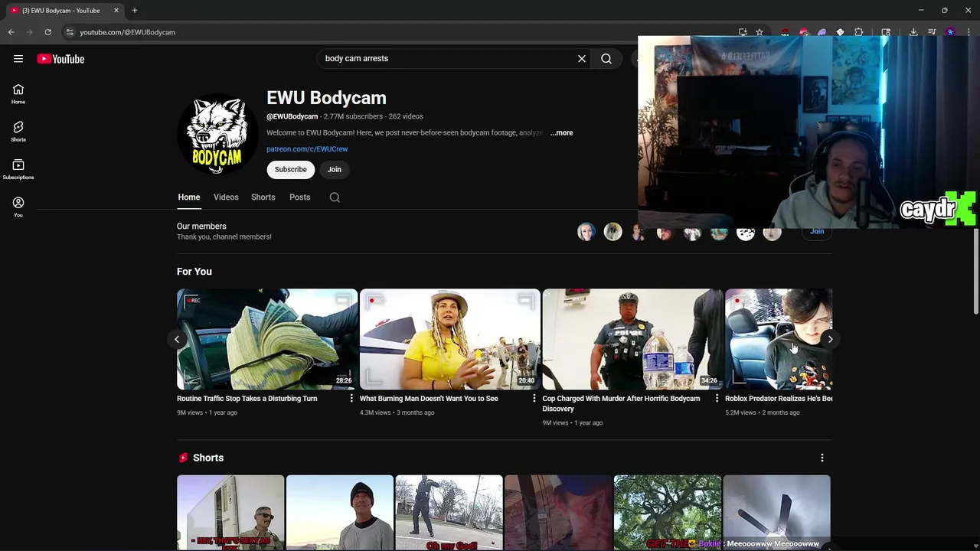Viewport: 980px width, 551px height.
Task: Click the YouTube logo
Action: [60, 59]
